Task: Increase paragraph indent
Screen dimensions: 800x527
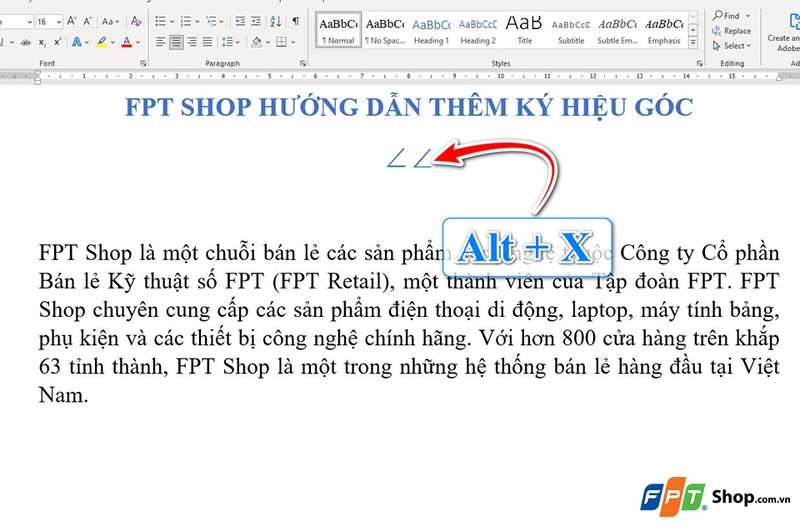Action: (x=256, y=21)
